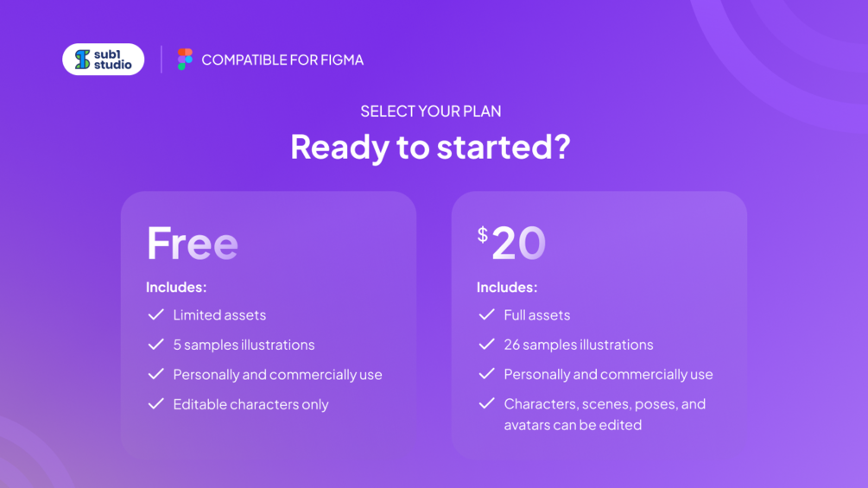Click checkmark beside 26 samples illustrations
Image resolution: width=868 pixels, height=488 pixels.
point(487,345)
